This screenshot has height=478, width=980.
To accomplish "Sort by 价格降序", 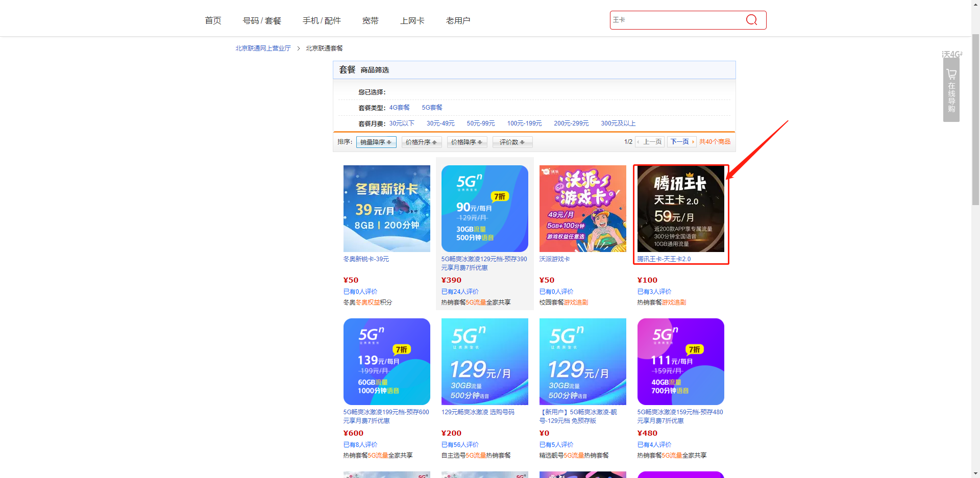I will [x=467, y=142].
